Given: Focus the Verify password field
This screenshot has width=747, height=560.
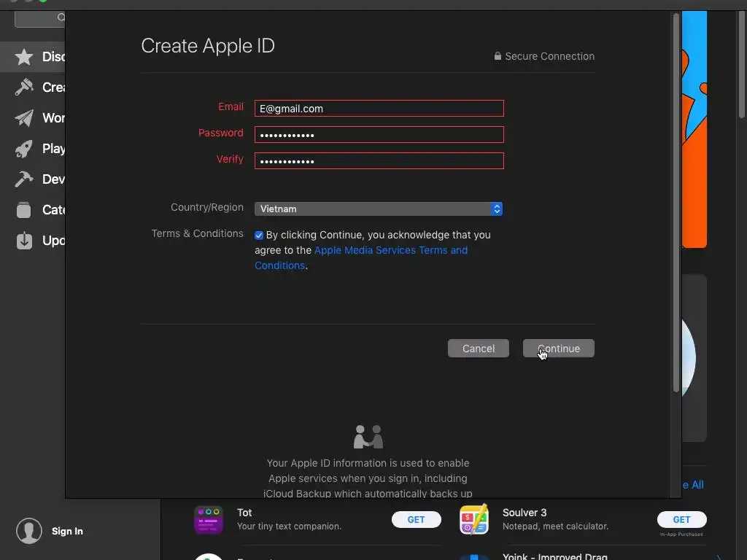Looking at the screenshot, I should click(x=379, y=161).
